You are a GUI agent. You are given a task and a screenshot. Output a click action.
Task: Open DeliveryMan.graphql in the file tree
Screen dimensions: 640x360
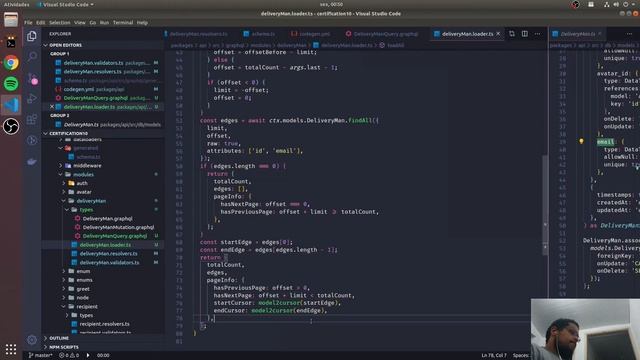107,218
